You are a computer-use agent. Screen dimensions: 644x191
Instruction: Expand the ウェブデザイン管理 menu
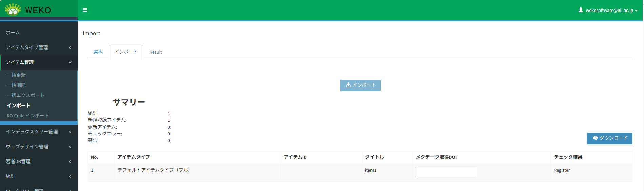39,147
